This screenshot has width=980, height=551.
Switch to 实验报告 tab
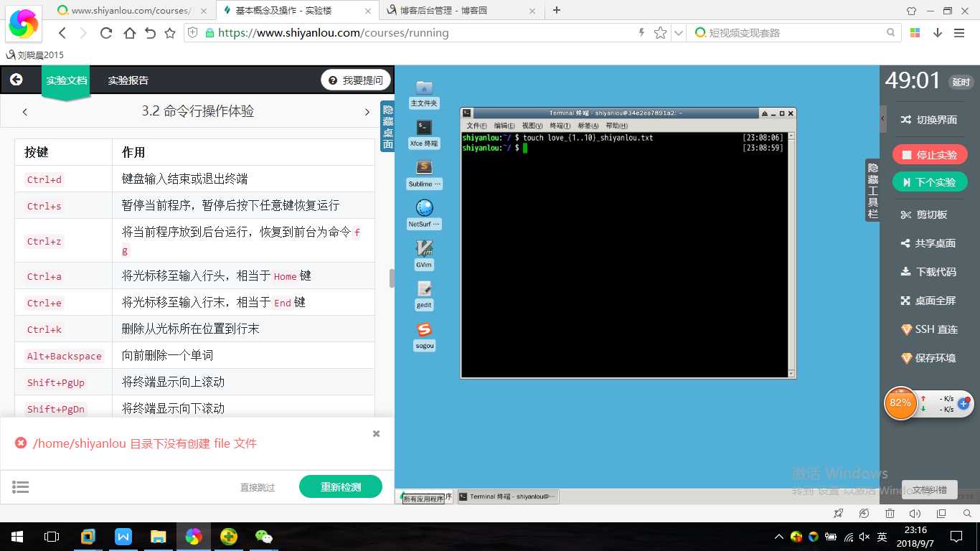[x=128, y=80]
